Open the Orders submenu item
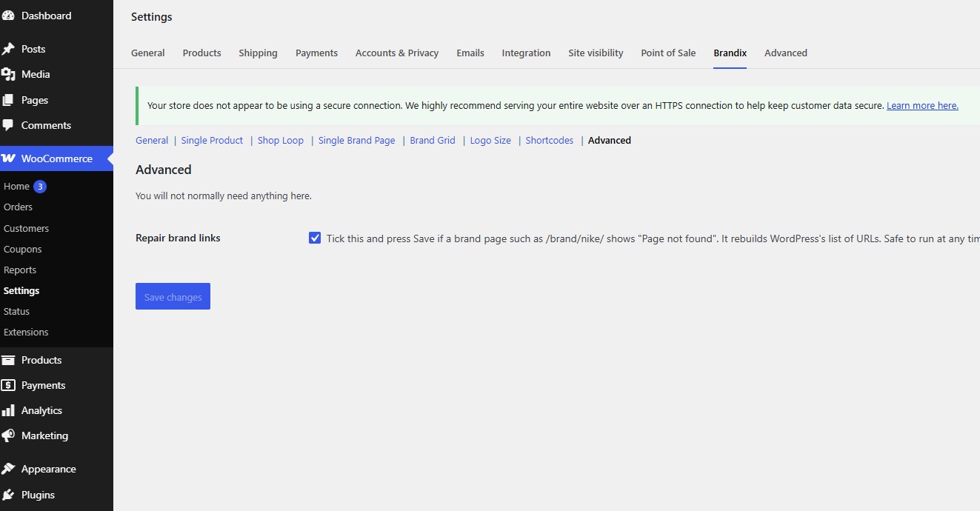 (x=18, y=207)
